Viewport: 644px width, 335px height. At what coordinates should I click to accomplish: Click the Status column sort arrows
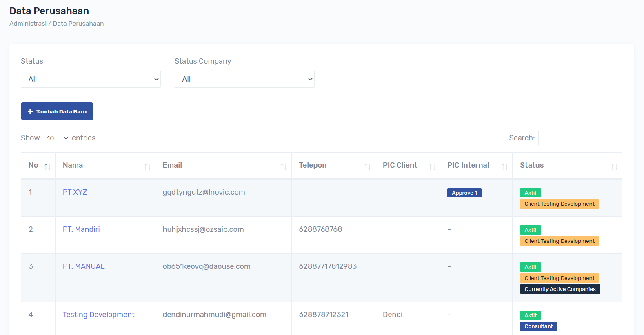(614, 166)
